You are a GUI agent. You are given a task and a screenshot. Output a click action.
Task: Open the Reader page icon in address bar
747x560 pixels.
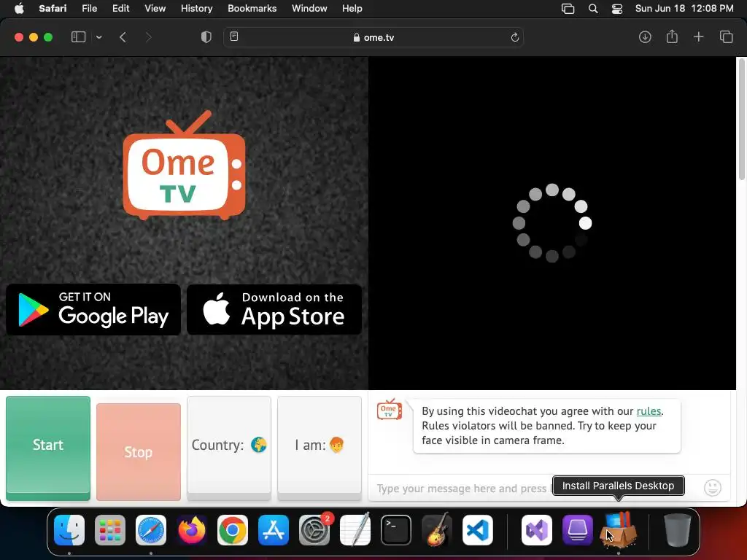click(234, 36)
